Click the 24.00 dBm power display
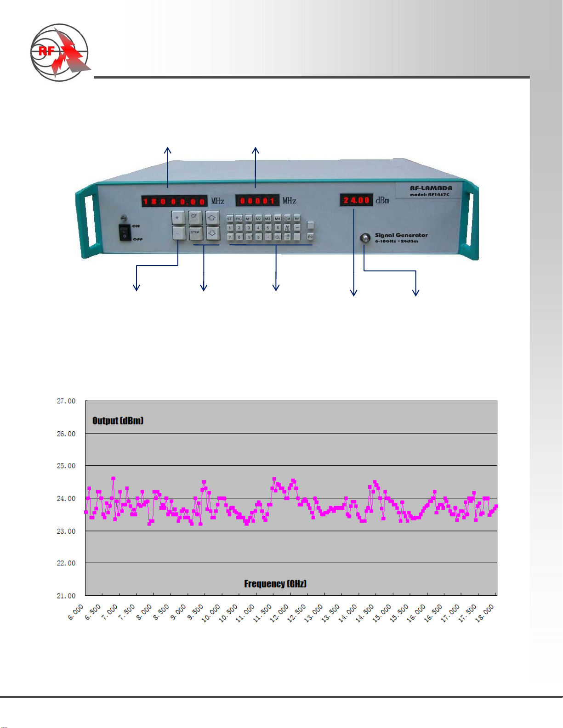563x728 pixels. [356, 200]
